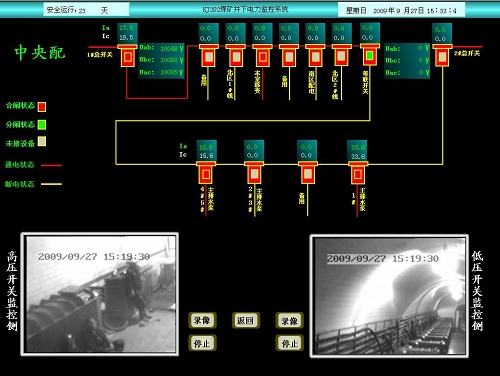Screen dimensions: 500x376
Task: Click the 1#总开关 breaker switch icon
Action: point(128,57)
